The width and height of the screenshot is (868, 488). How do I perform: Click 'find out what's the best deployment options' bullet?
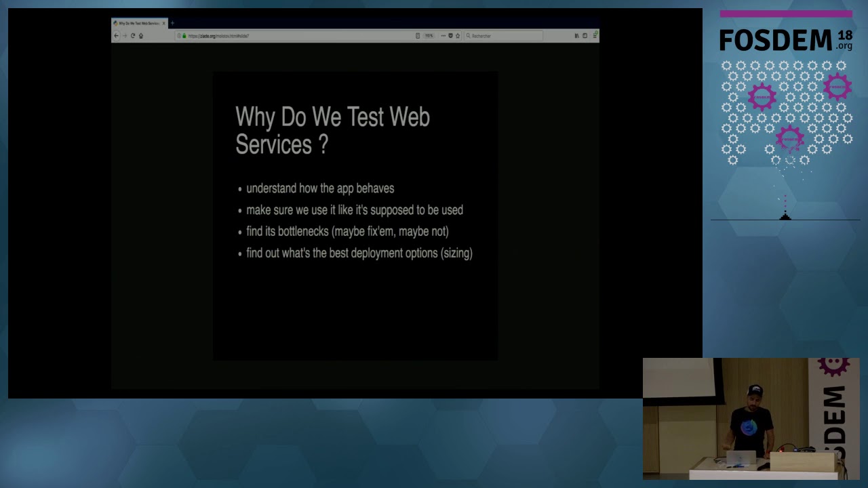point(359,253)
